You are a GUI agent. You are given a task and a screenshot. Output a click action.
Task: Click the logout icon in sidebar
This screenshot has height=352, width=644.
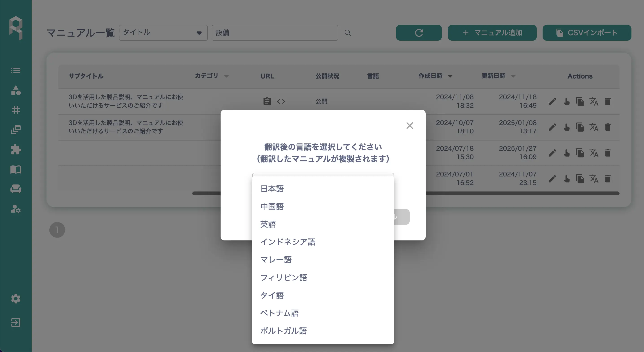(x=16, y=322)
